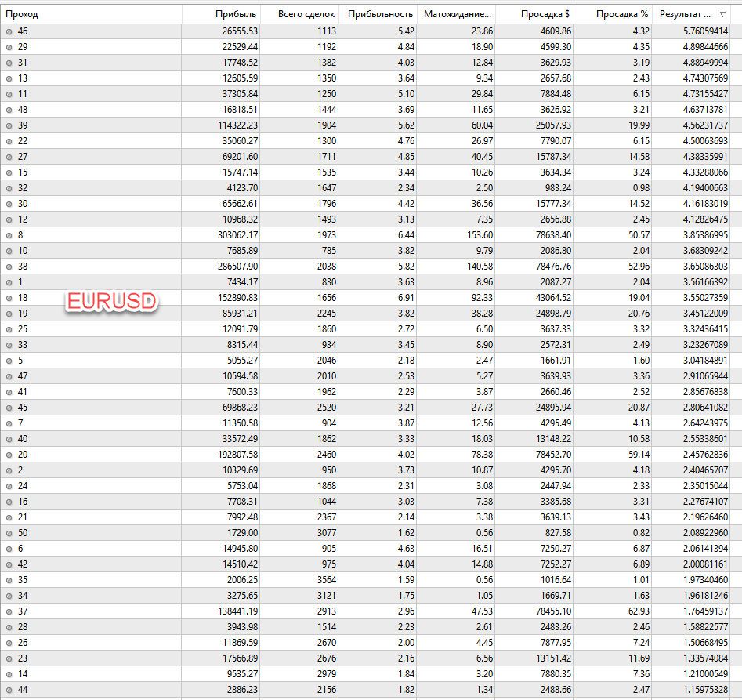This screenshot has width=742, height=700.
Task: Select pass number 16
Action: tap(22, 502)
